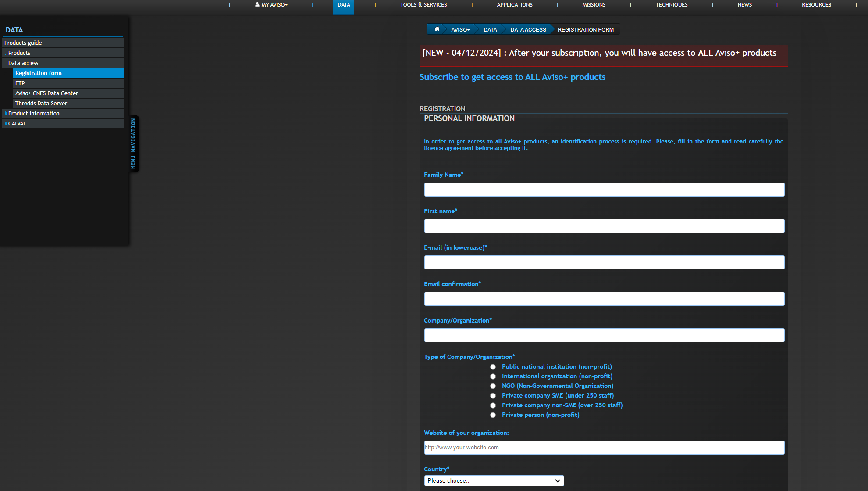Open MY AVISO+ user menu
This screenshot has height=491, width=868.
click(x=271, y=5)
